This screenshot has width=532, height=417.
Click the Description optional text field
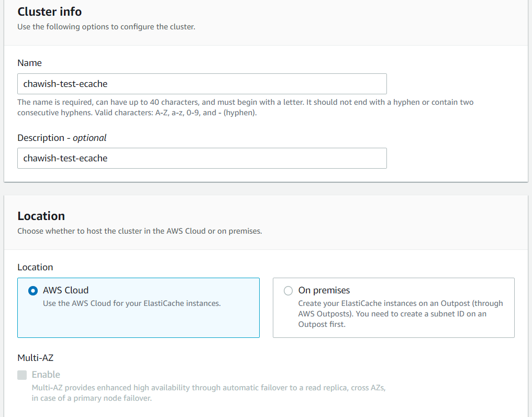(202, 159)
